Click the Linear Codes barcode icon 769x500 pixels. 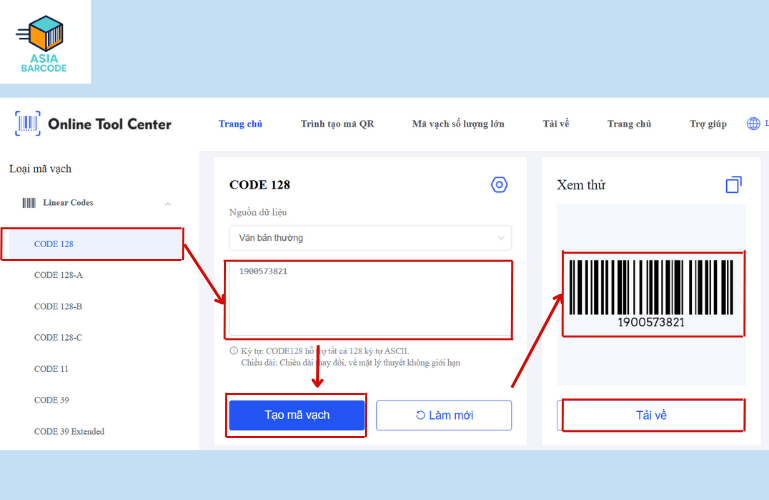click(x=29, y=202)
